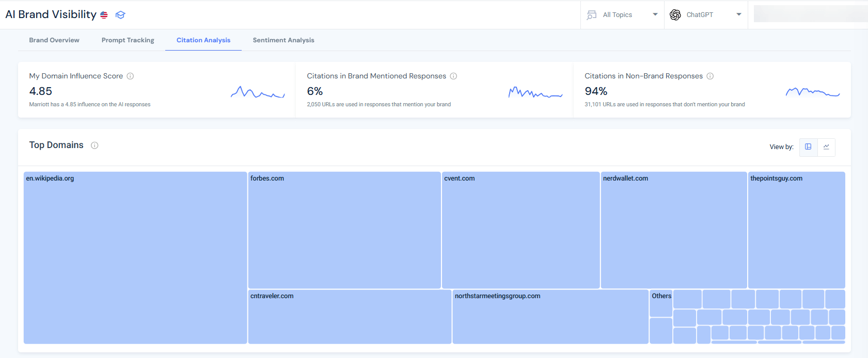Show info for Top Domains

[94, 145]
